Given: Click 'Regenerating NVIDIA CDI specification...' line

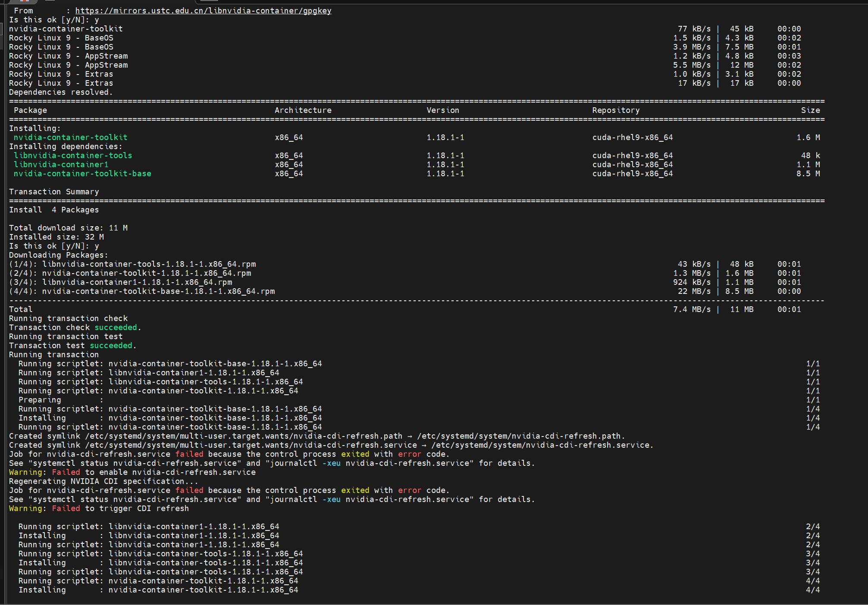Looking at the screenshot, I should pyautogui.click(x=103, y=481).
